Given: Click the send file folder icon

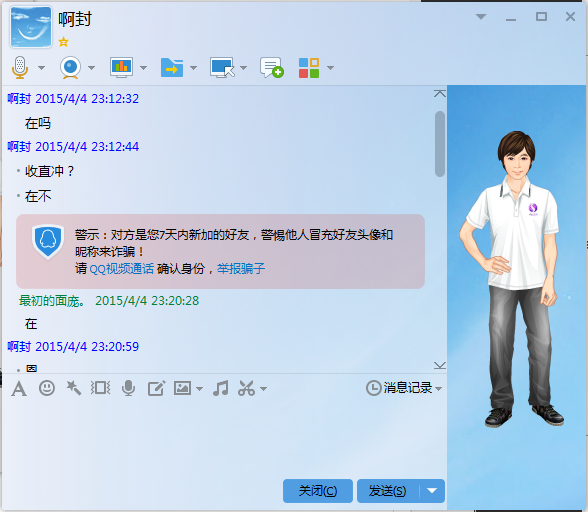Looking at the screenshot, I should point(172,68).
